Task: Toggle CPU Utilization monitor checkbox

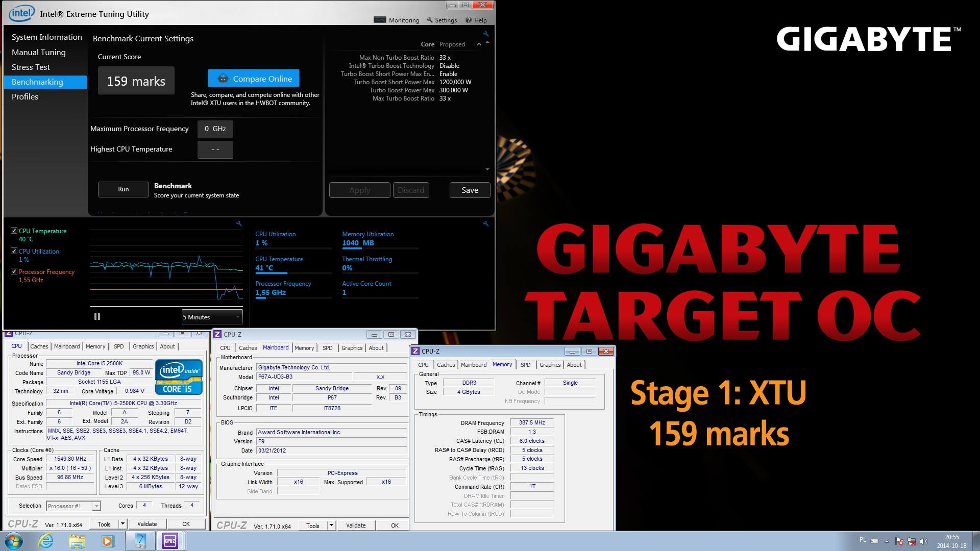Action: click(x=14, y=251)
